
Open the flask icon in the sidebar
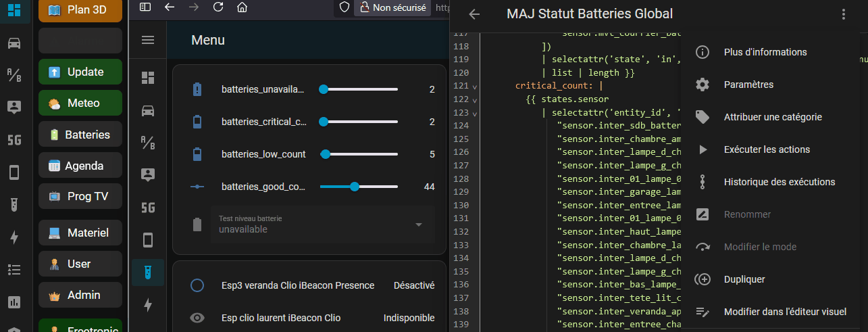coord(148,272)
